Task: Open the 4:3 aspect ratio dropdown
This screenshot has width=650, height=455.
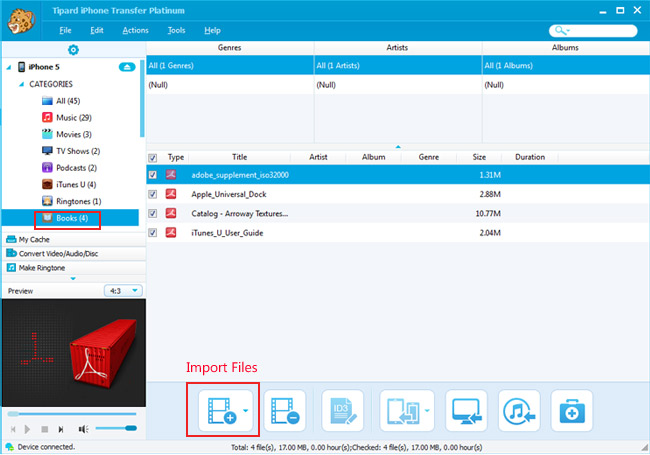Action: point(123,291)
